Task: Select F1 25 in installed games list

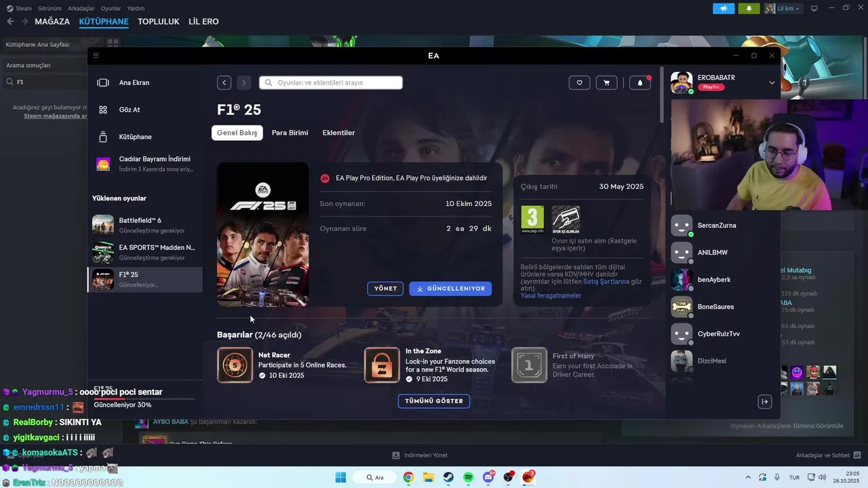Action: tap(145, 279)
